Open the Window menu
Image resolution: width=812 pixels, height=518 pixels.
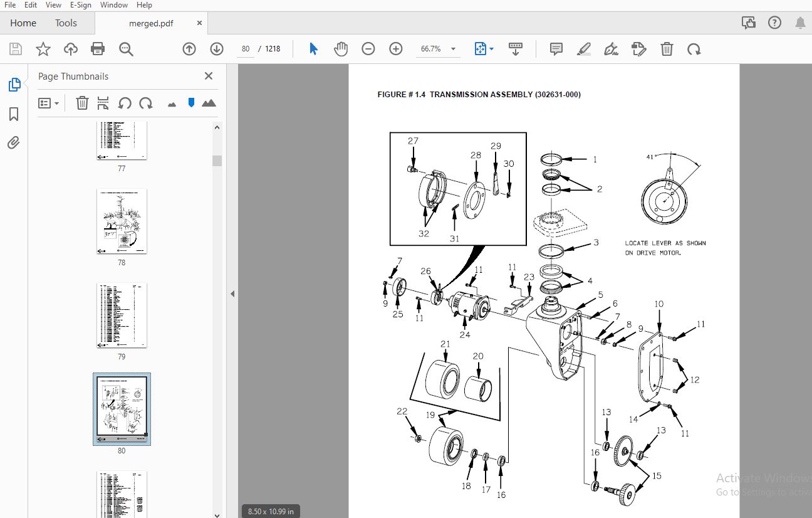coord(114,5)
